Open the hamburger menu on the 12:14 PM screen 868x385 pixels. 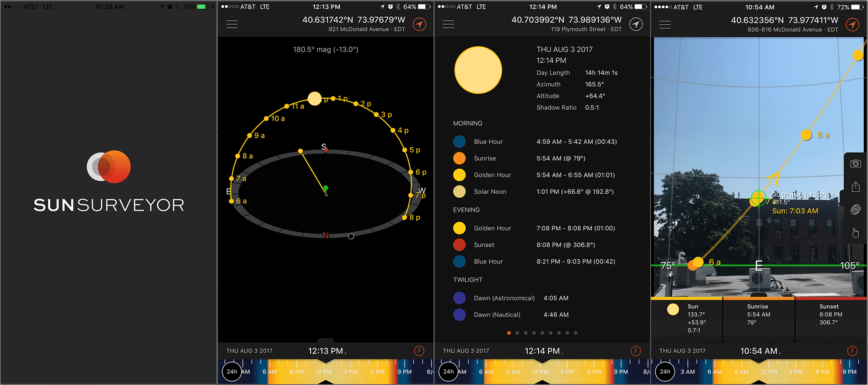(x=448, y=24)
